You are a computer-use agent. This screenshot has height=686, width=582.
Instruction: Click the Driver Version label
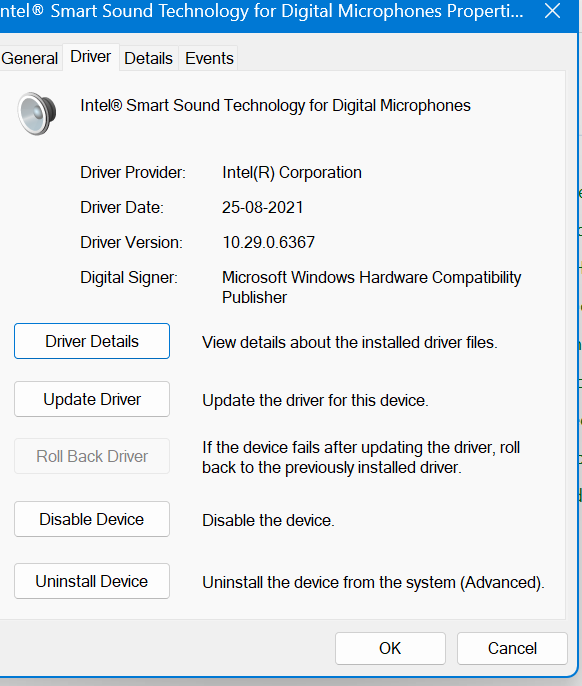tap(131, 242)
